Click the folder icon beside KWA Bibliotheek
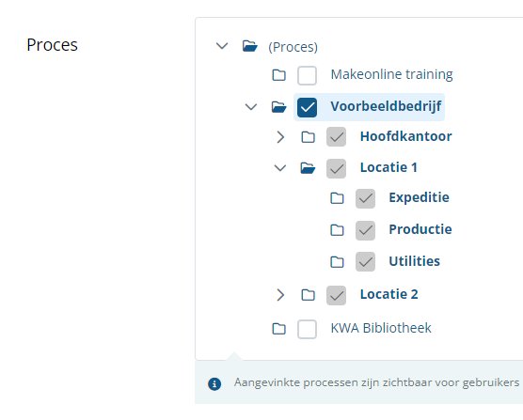Screen dimensions: 523x420 (x=278, y=329)
